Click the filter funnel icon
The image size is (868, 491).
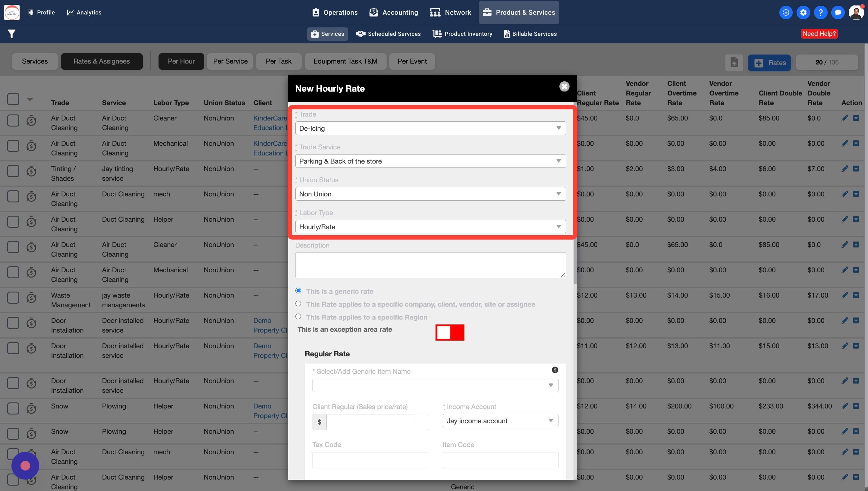pyautogui.click(x=11, y=34)
